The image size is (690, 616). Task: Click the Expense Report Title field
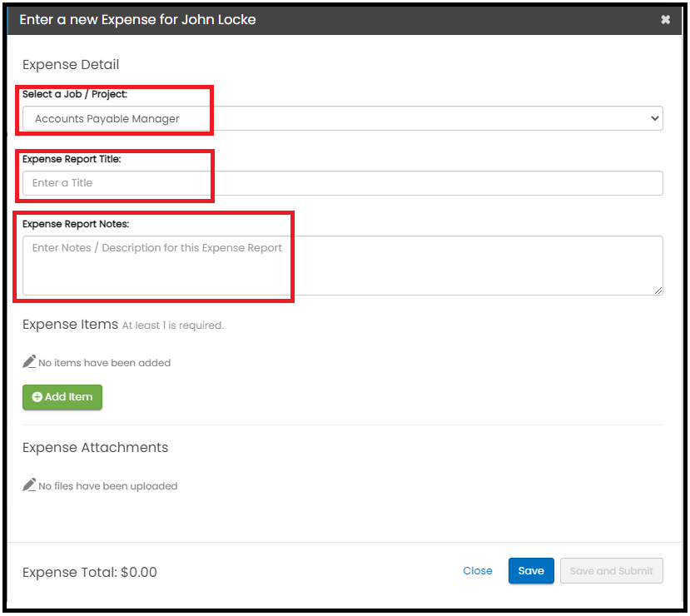343,183
